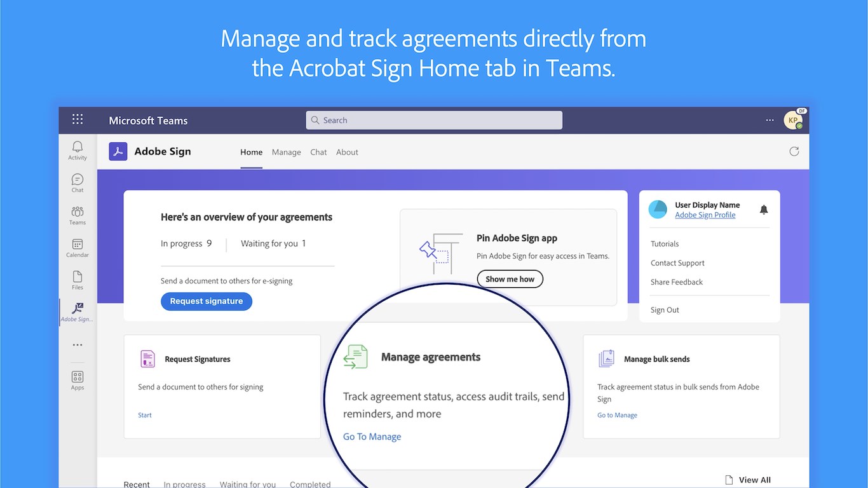Open the top bar ellipsis menu

point(770,119)
